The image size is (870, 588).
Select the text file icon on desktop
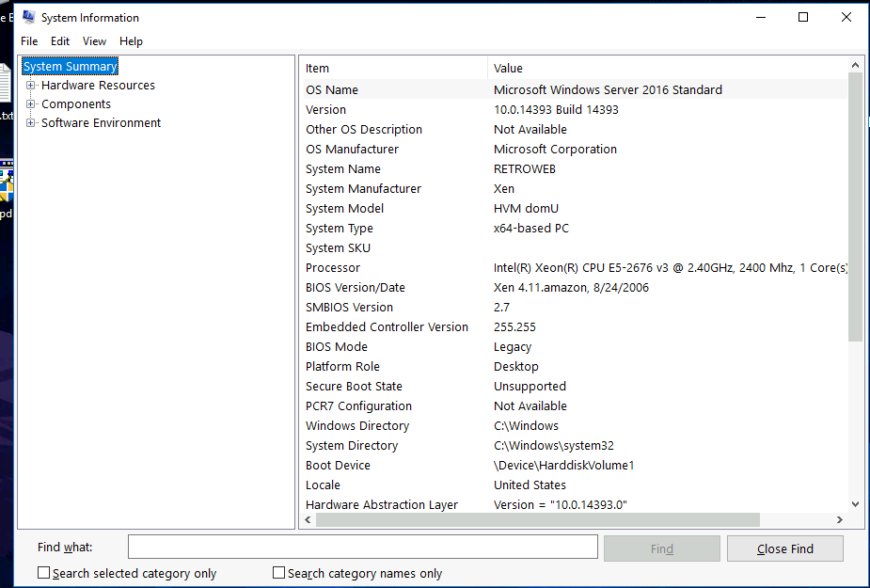tap(6, 89)
